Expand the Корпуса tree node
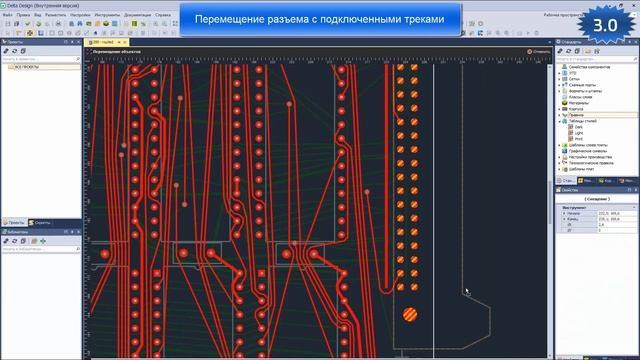The image size is (640, 360). coord(560,109)
